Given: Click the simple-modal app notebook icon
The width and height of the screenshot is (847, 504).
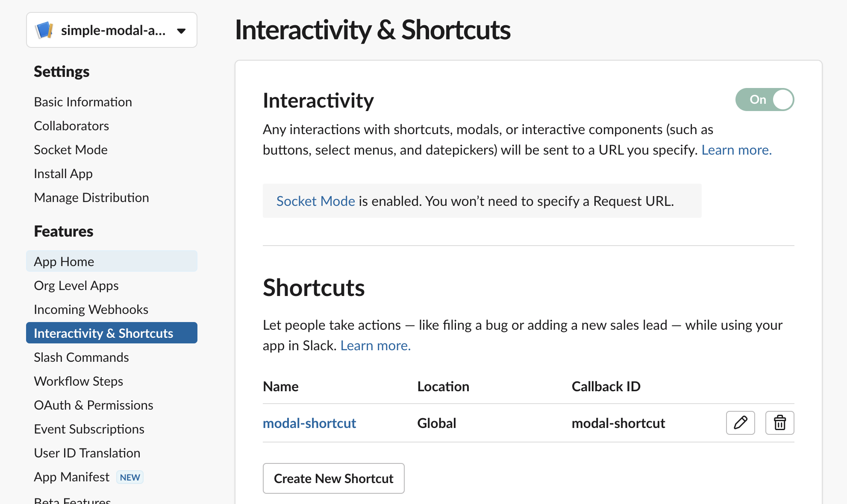Looking at the screenshot, I should tap(44, 30).
